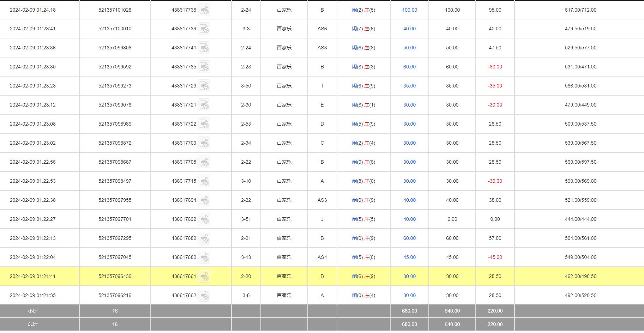Click the video icon next to 438617662
Image resolution: width=644 pixels, height=333 pixels.
(x=204, y=296)
